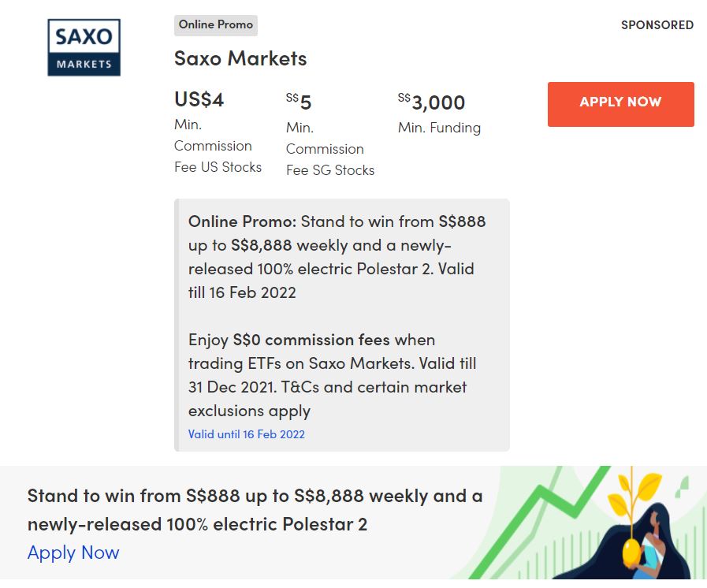Open the Apply Now link in banner
This screenshot has height=588, width=707.
tap(73, 553)
